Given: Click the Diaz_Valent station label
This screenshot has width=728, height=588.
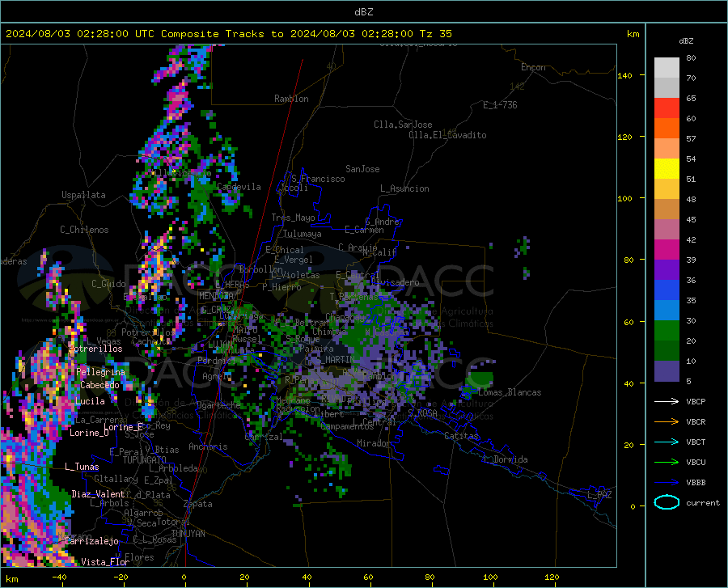Looking at the screenshot, I should click(98, 494).
